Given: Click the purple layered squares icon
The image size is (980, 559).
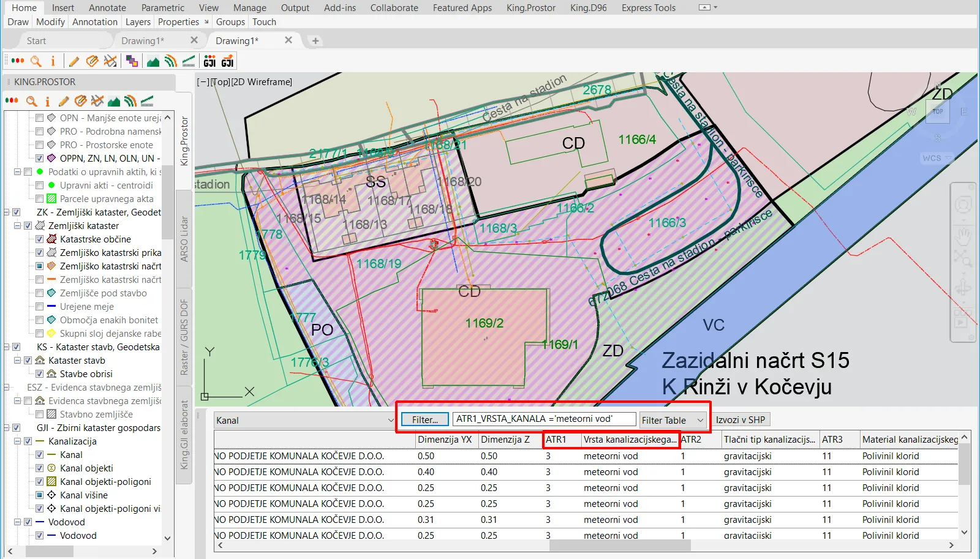Looking at the screenshot, I should (x=132, y=61).
